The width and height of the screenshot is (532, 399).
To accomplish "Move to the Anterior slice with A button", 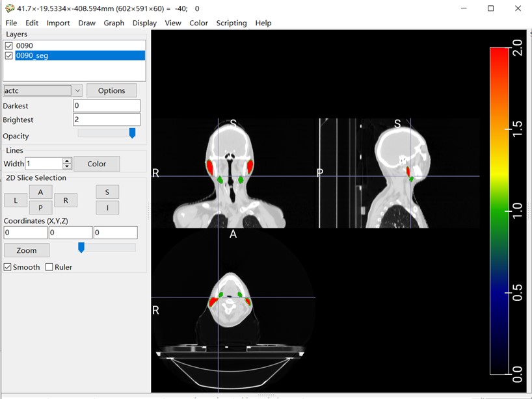I will tap(40, 192).
